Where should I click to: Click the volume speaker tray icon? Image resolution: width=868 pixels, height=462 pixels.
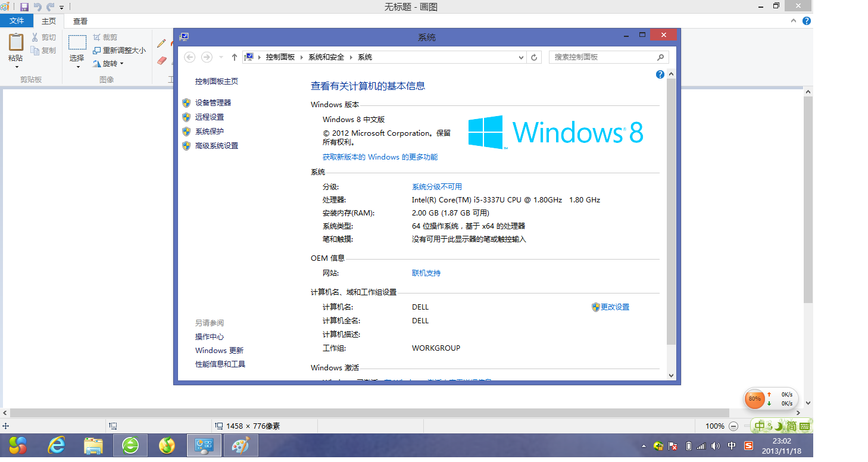tap(715, 445)
